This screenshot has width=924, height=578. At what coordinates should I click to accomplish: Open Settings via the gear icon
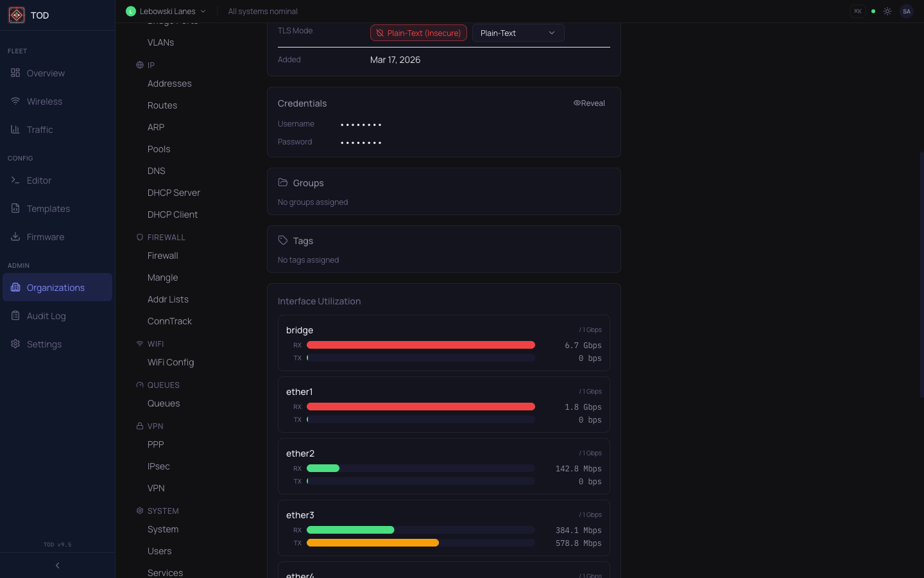click(15, 344)
